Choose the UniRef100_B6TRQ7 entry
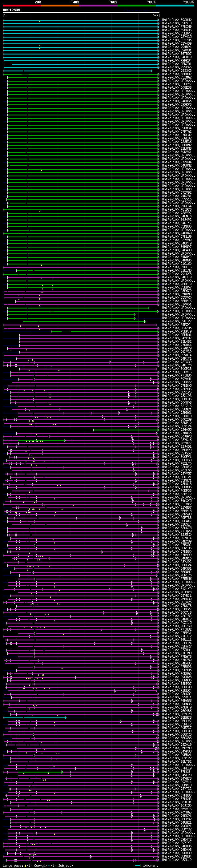Screen dimensions: 197x868 177,54
